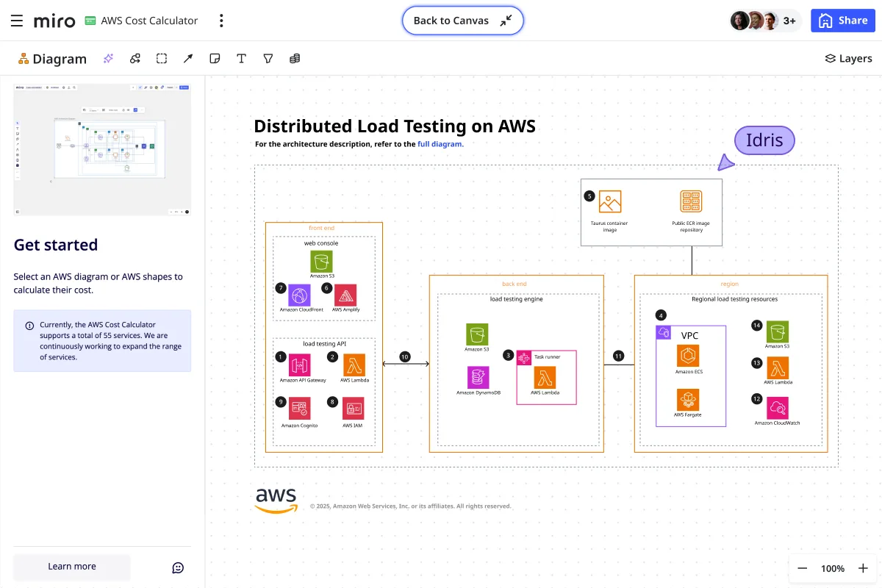Select the sticky note tool

click(215, 59)
